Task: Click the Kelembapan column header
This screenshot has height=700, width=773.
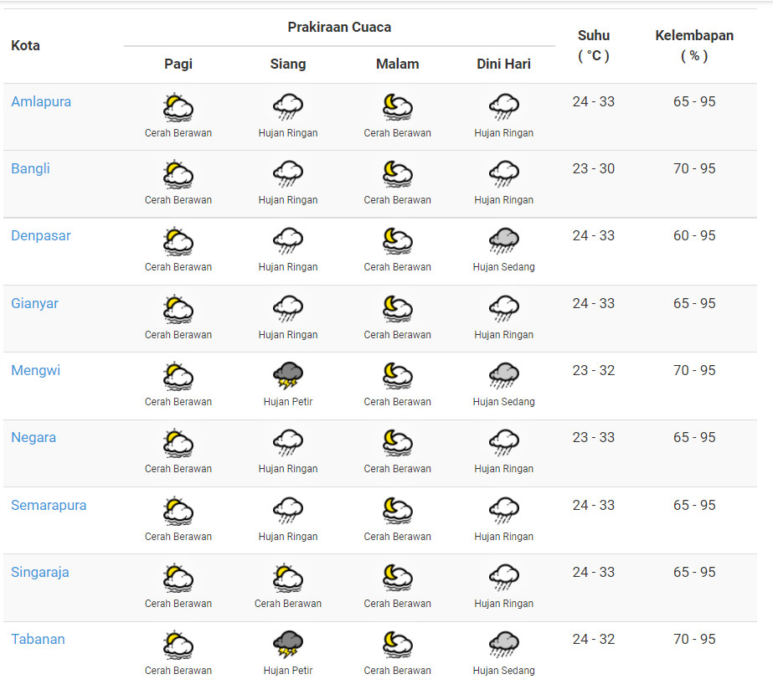Action: [694, 45]
